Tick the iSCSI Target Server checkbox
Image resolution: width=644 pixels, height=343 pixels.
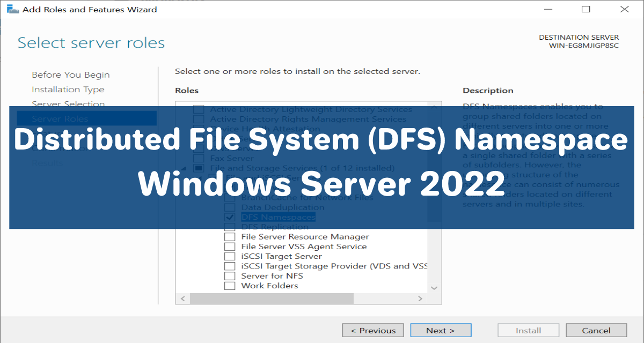point(230,256)
